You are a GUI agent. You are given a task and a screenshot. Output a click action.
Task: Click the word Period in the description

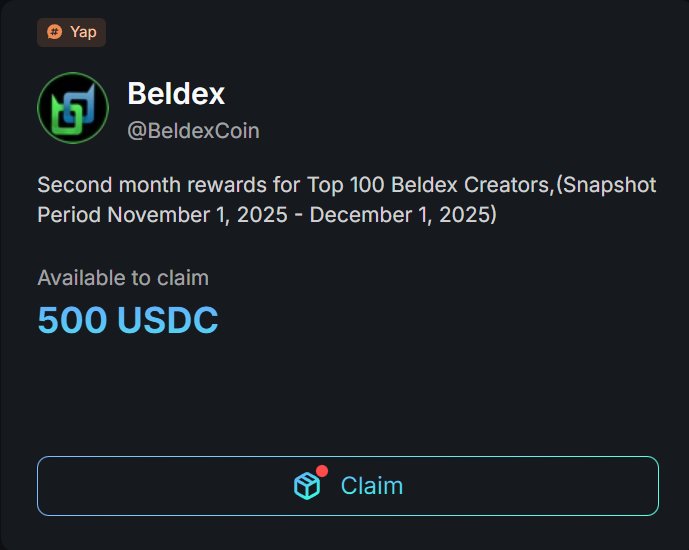[x=69, y=215]
